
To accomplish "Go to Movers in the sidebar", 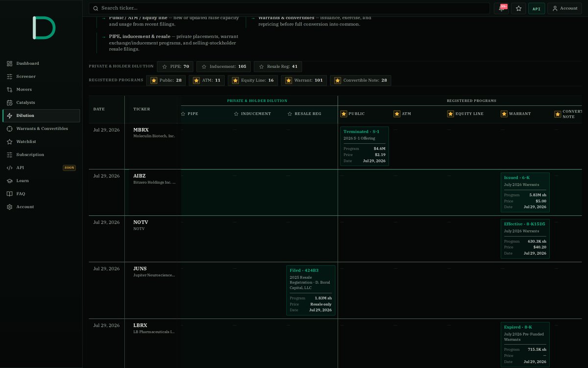I will (x=41, y=89).
